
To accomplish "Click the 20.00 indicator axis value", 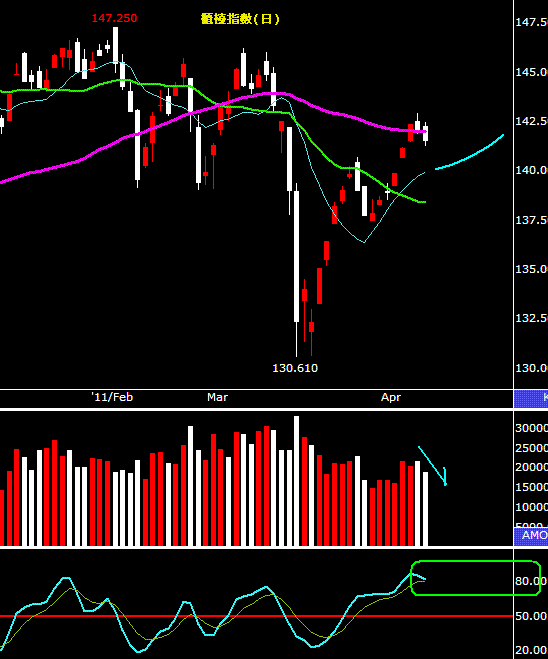I will tap(532, 651).
